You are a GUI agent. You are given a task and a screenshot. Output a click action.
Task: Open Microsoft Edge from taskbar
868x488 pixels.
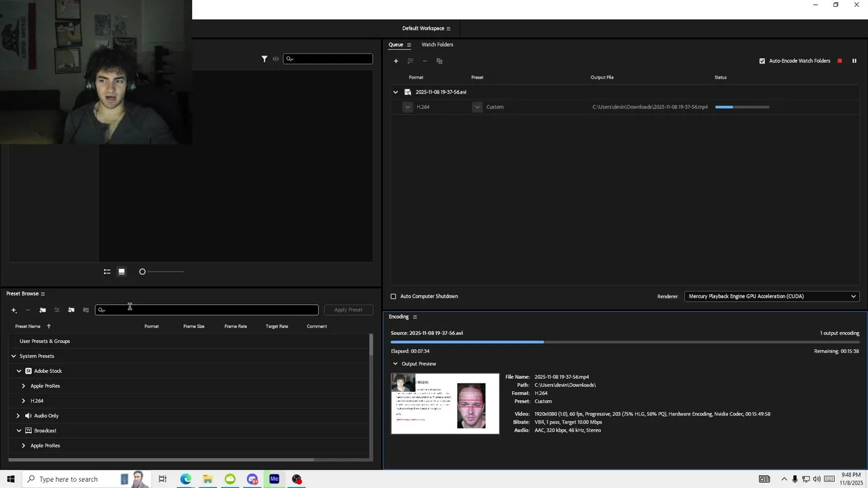point(185,479)
